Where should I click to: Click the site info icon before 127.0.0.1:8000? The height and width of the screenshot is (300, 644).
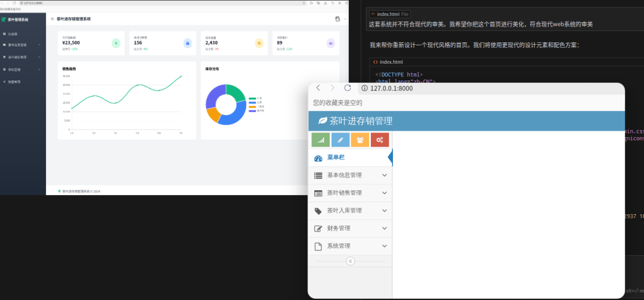(364, 88)
